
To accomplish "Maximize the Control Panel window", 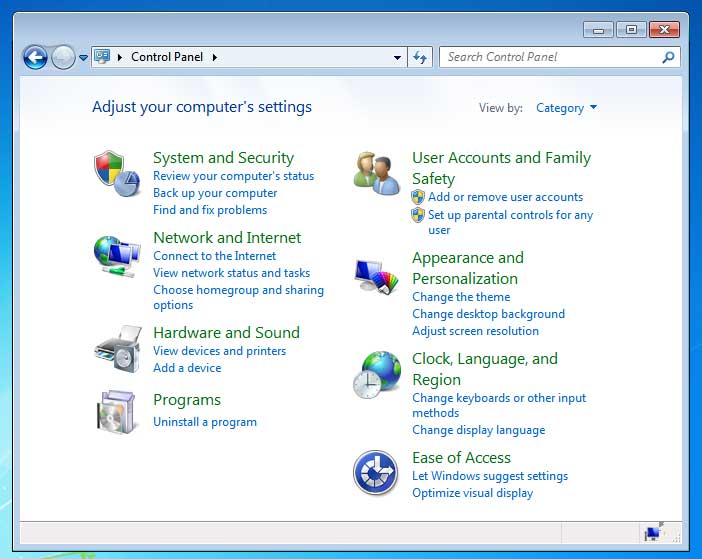I will pos(631,30).
